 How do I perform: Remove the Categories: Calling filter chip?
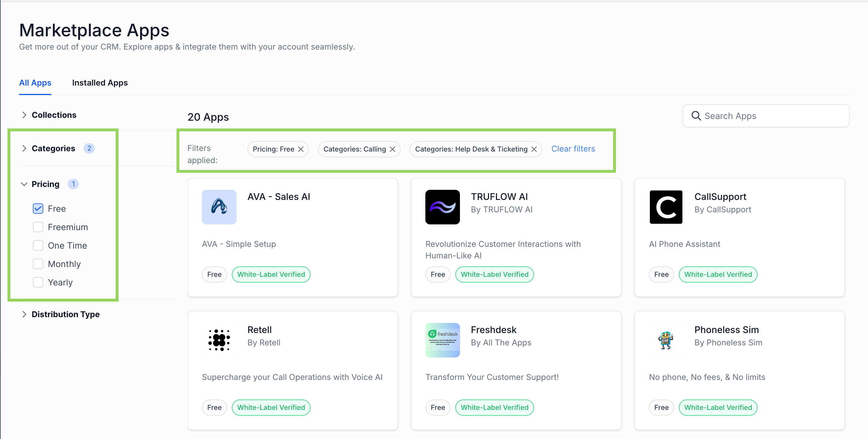[392, 149]
